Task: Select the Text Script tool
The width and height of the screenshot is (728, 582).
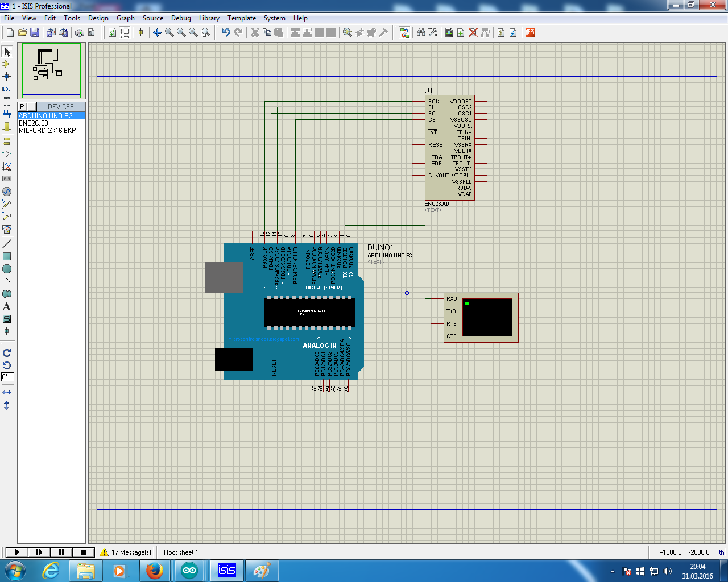Action: tap(7, 102)
